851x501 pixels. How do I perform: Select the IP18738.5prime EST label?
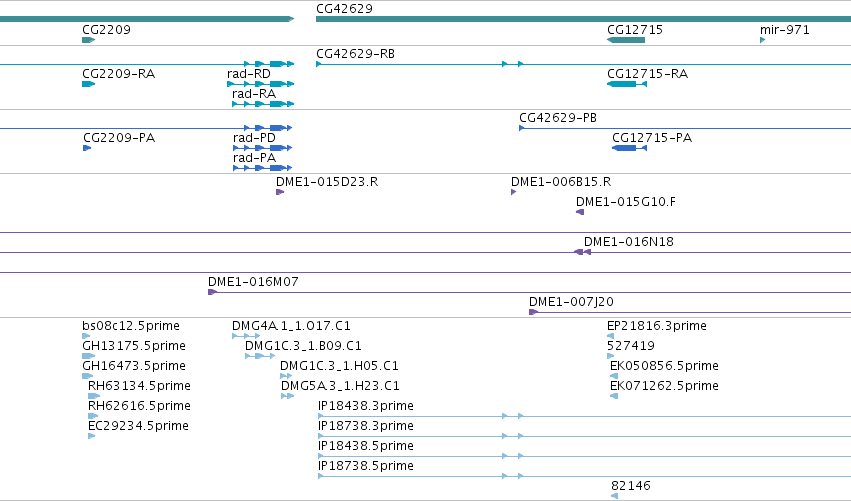(x=366, y=466)
